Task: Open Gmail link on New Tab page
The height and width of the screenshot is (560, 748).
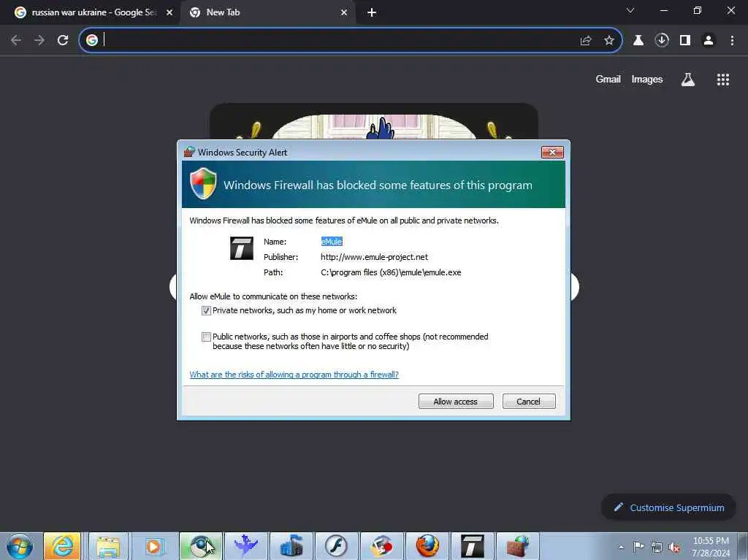Action: tap(608, 79)
